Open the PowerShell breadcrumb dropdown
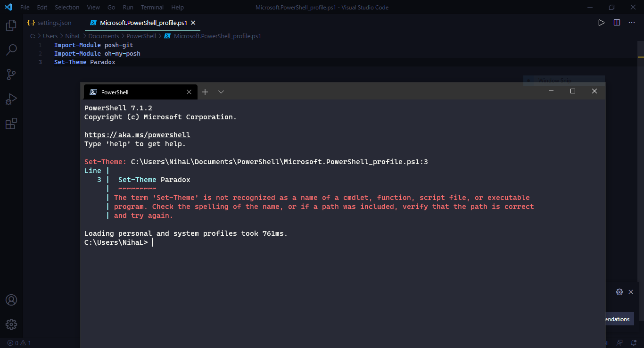 141,36
